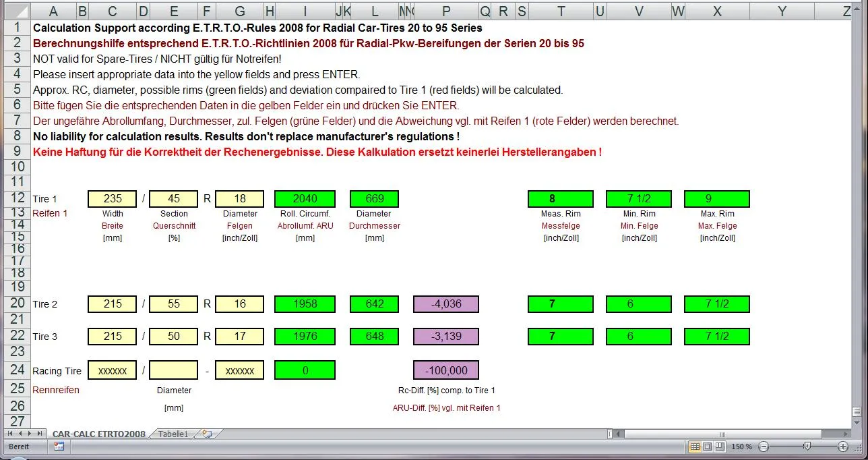The height and width of the screenshot is (460, 868).
Task: Click the macro recording icon in status bar
Action: [x=59, y=447]
